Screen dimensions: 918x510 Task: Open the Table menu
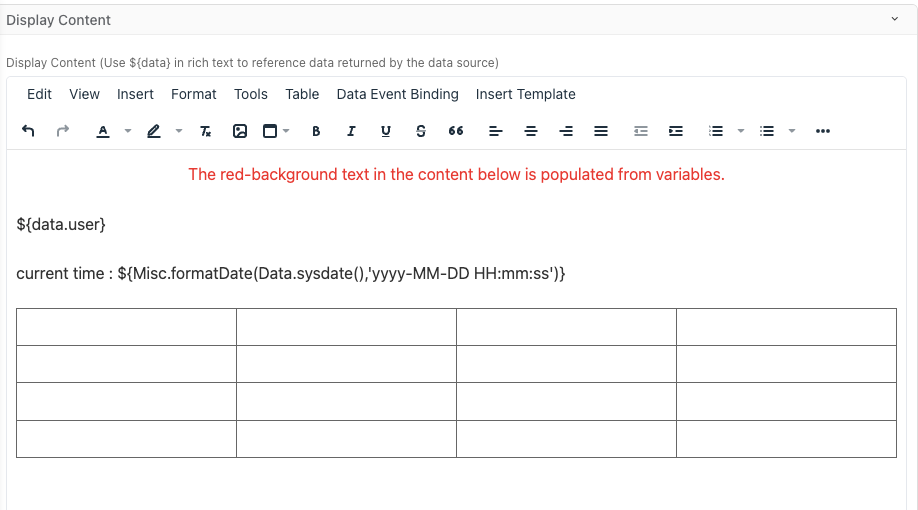pos(302,94)
